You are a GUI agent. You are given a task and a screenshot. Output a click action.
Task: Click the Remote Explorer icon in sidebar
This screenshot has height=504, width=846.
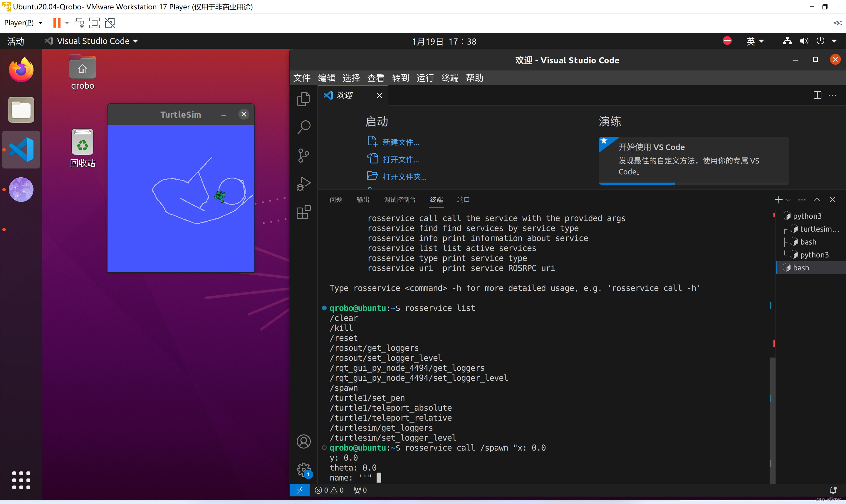coord(299,490)
